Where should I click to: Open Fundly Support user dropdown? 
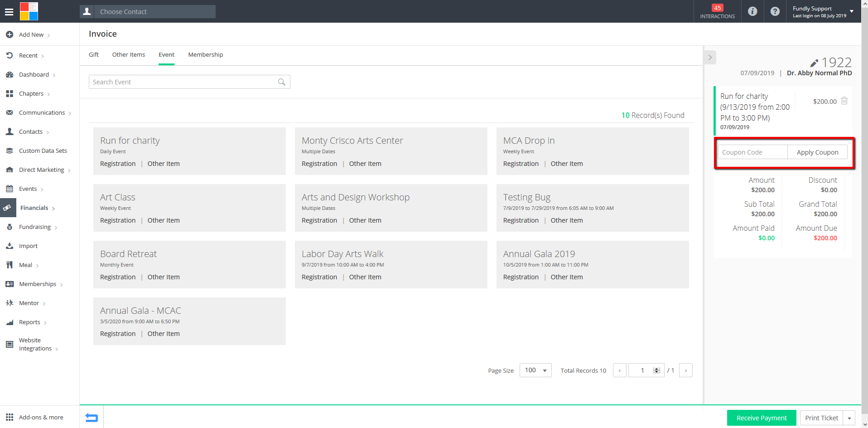click(823, 11)
